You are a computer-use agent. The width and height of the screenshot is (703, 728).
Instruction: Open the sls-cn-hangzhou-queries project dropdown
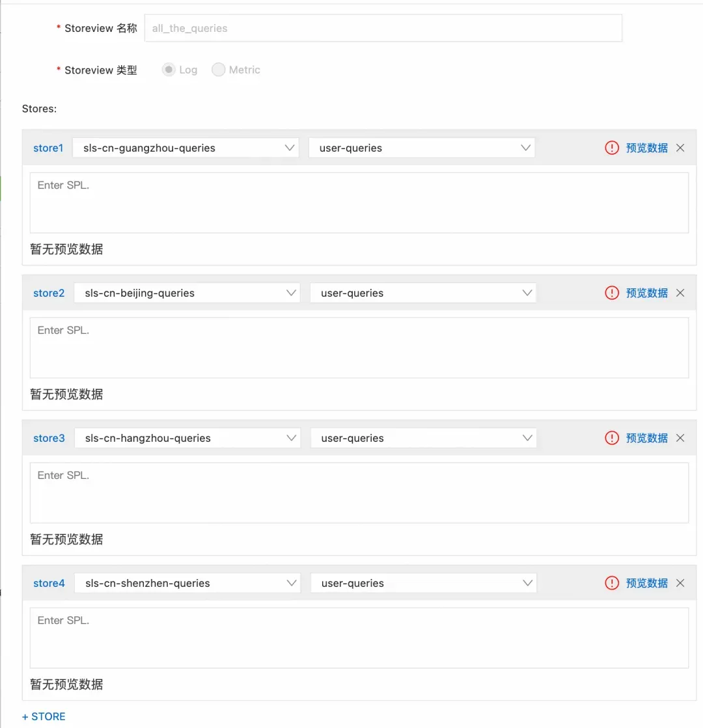tap(187, 438)
